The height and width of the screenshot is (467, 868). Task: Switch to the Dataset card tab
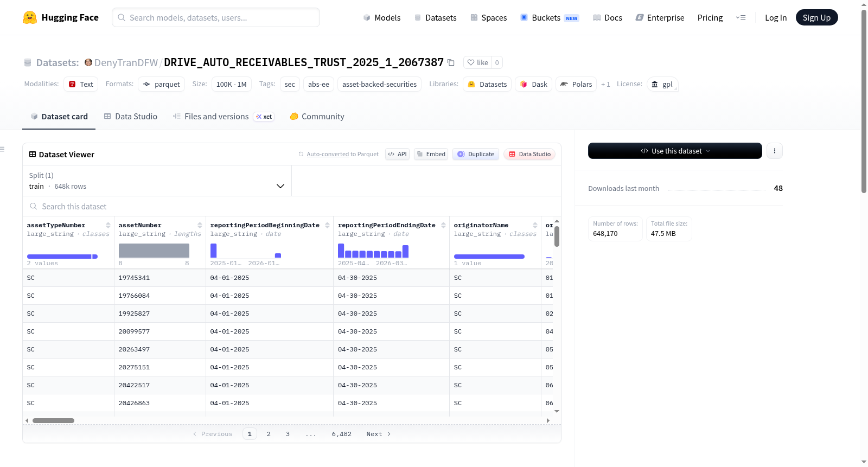coord(59,117)
